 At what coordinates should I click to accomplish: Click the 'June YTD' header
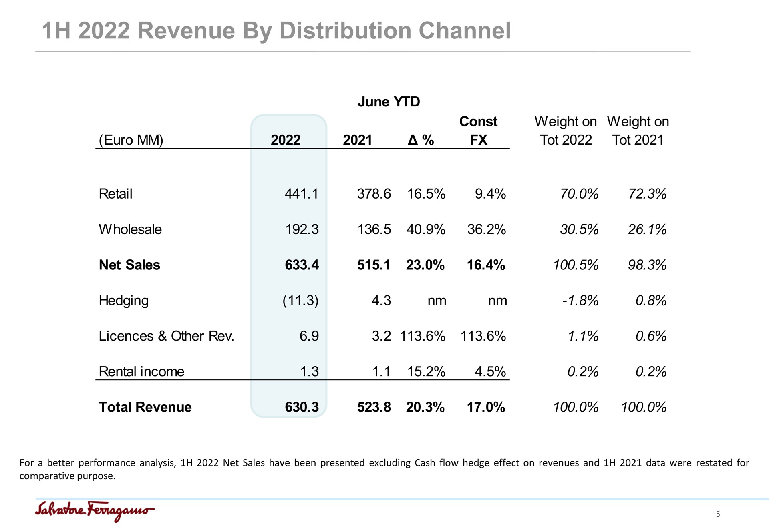click(389, 102)
